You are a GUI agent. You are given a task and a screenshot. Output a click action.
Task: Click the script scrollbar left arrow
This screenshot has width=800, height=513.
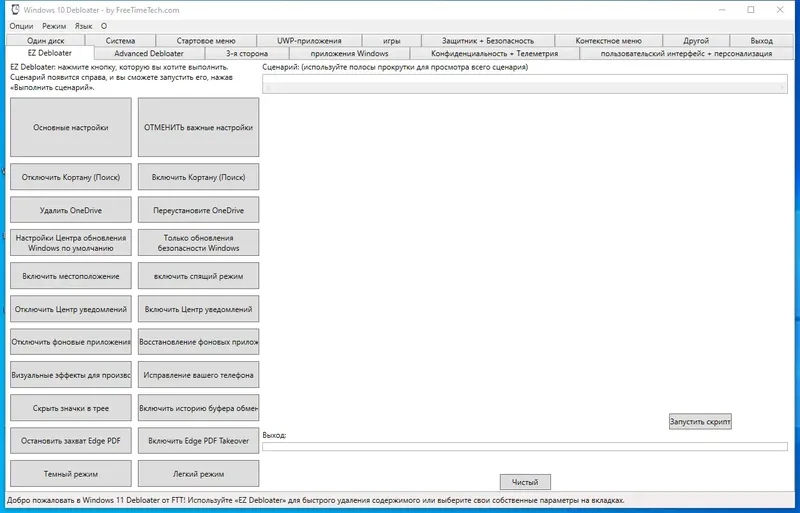(x=268, y=88)
